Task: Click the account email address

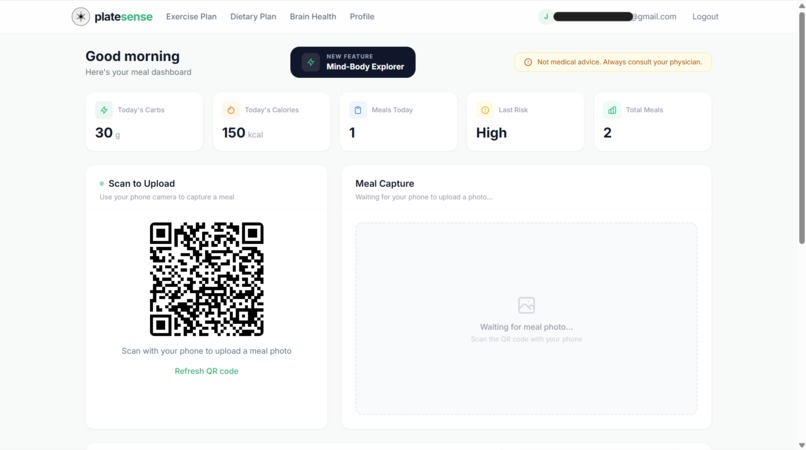Action: (x=615, y=16)
